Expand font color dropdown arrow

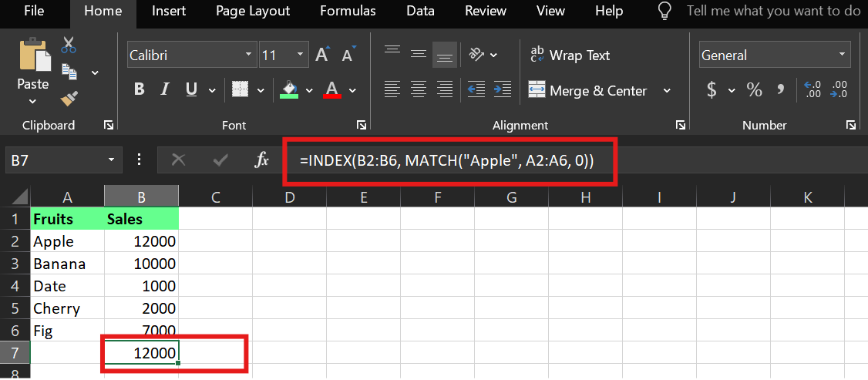pyautogui.click(x=352, y=90)
